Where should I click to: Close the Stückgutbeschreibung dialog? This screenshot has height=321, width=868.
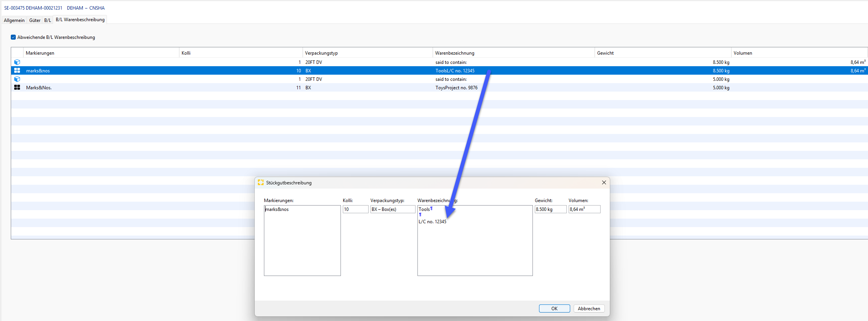[x=604, y=183]
